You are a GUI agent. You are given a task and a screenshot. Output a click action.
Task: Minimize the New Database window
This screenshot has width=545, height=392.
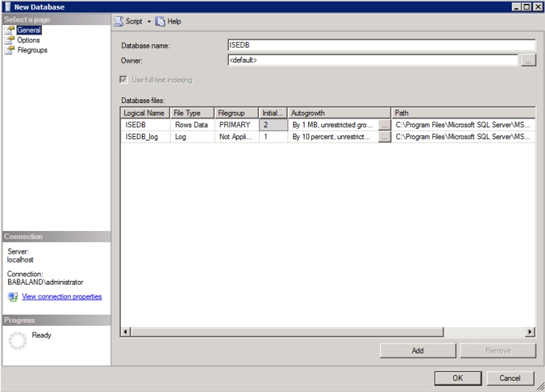pos(517,7)
